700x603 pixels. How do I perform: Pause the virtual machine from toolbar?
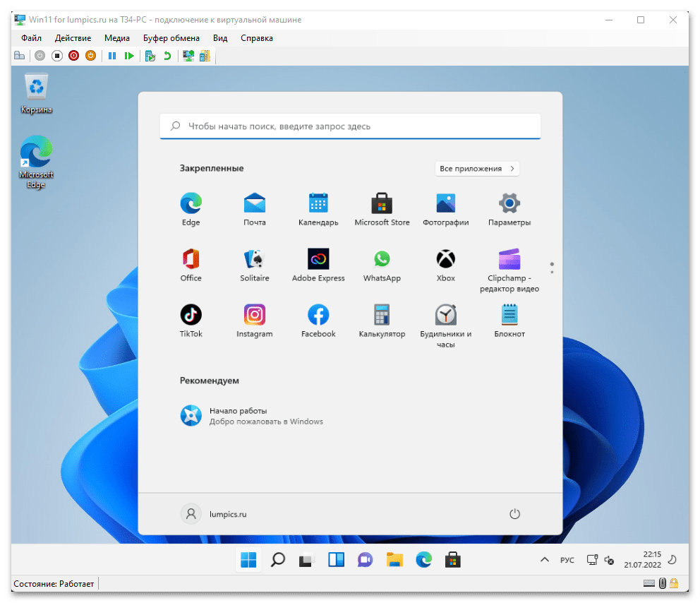(111, 56)
